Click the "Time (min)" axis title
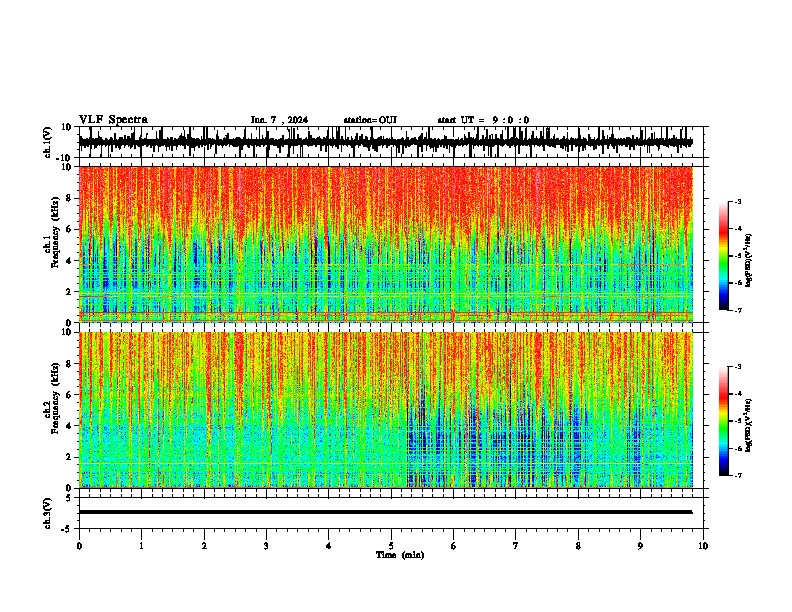Screen dimensions: 792x612 [400, 555]
